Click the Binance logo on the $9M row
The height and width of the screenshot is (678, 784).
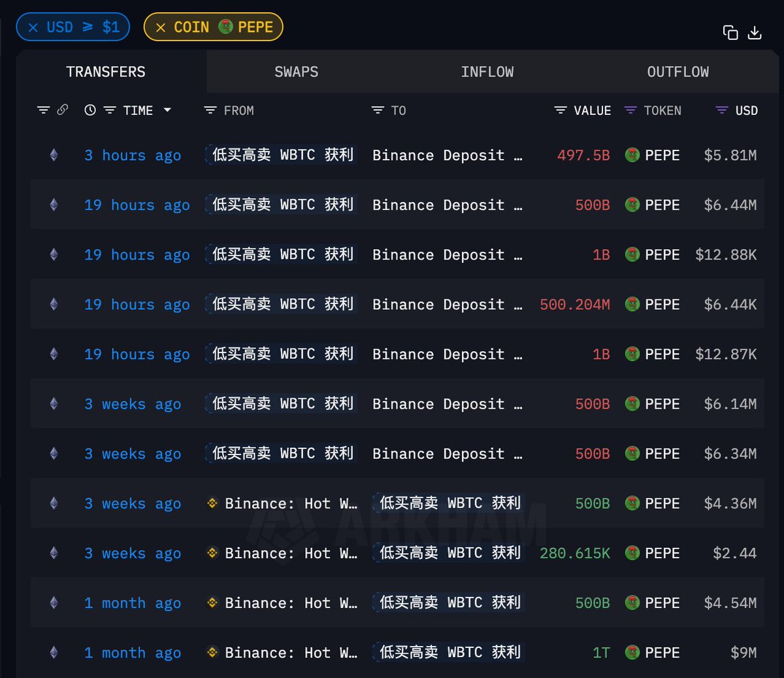(x=212, y=652)
